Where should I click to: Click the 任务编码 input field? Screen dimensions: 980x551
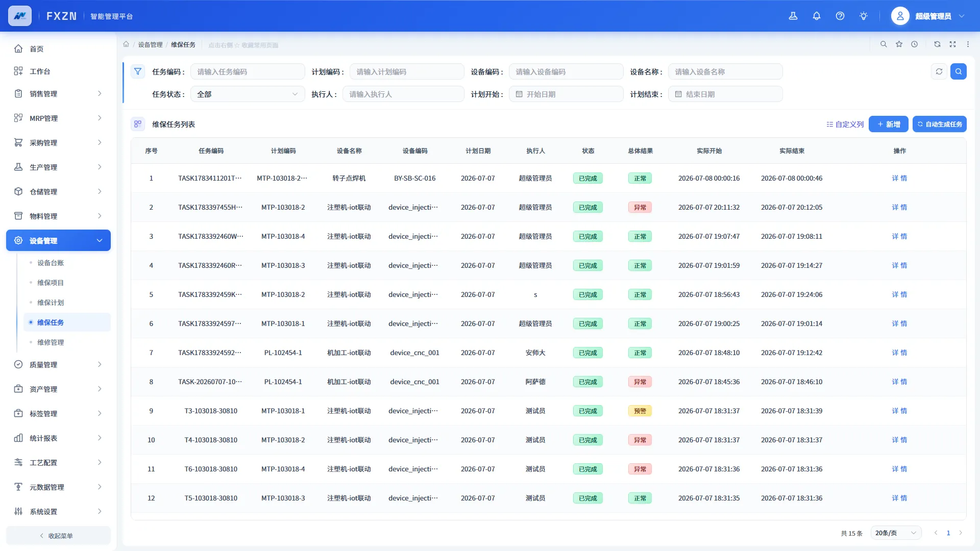(248, 71)
